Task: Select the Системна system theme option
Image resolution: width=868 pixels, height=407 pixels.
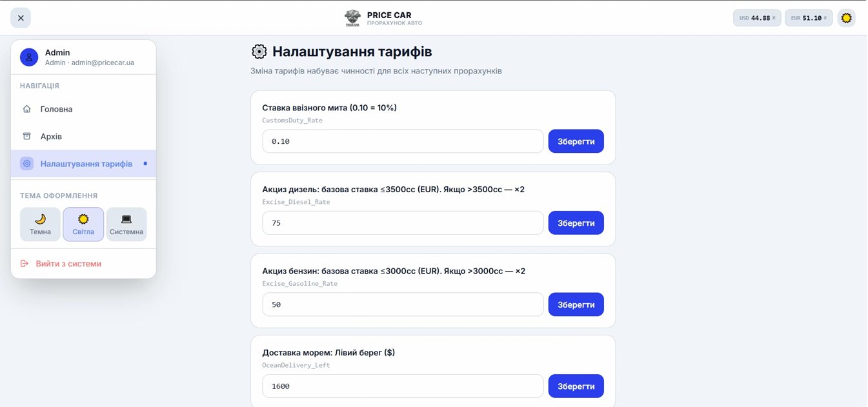Action: [x=126, y=224]
